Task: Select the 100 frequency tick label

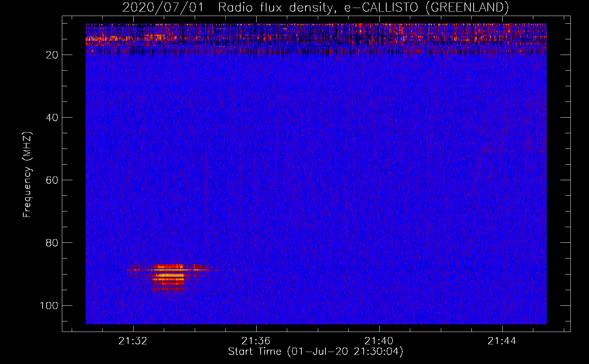Action: [49, 305]
